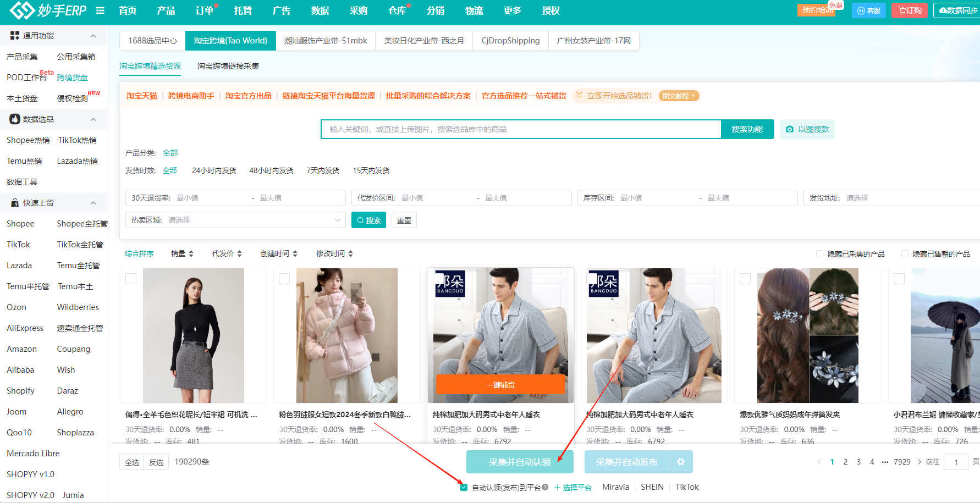980x503 pixels.
Task: Sort by 创建时间 arrows
Action: tap(295, 253)
